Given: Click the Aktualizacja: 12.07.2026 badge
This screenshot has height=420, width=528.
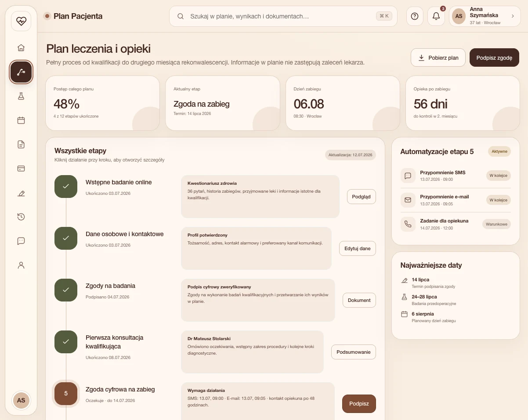Looking at the screenshot, I should pyautogui.click(x=351, y=155).
